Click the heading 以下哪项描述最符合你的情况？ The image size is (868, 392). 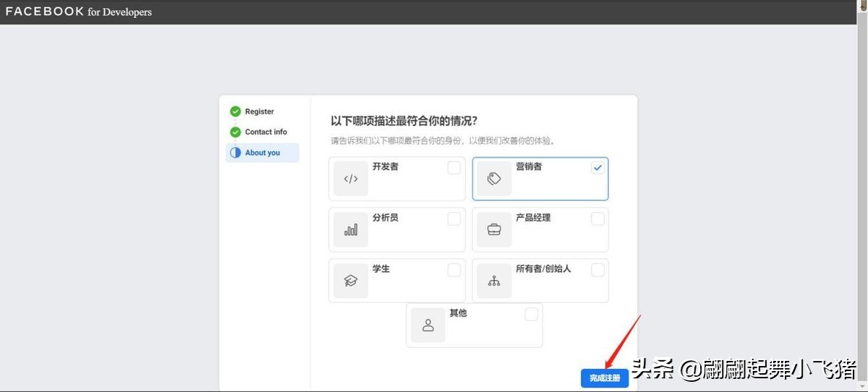[x=404, y=120]
